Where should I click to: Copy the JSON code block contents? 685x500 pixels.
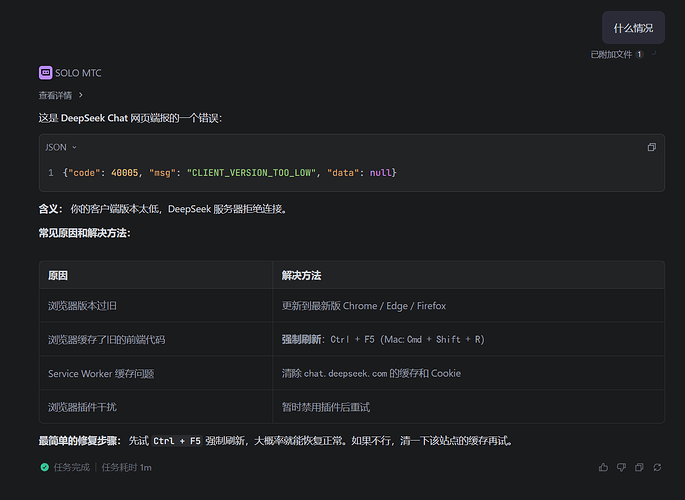click(x=651, y=147)
